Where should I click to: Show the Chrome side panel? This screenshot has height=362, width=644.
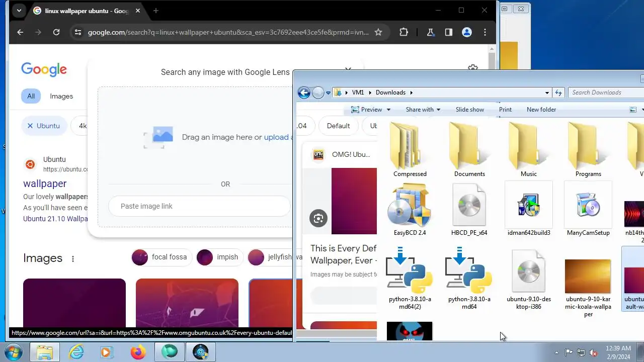click(448, 32)
